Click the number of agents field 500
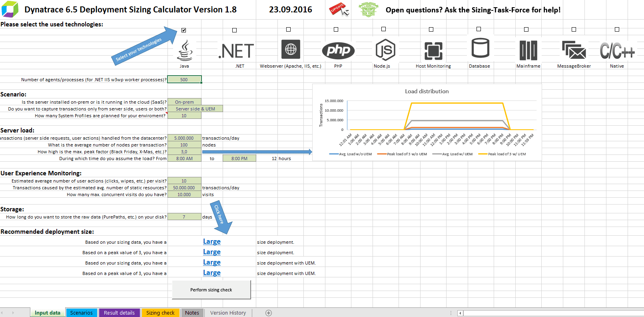 pyautogui.click(x=184, y=79)
